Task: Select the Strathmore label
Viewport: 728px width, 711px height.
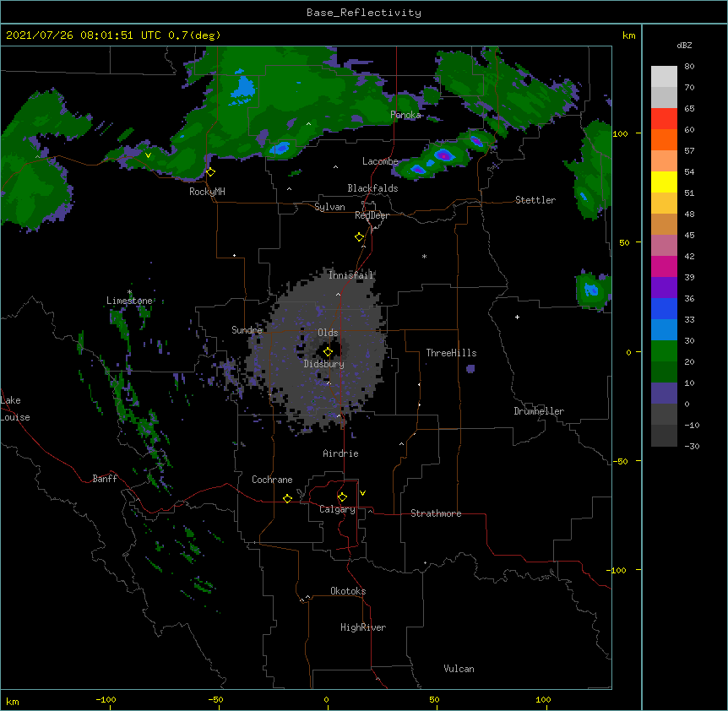Action: [436, 513]
